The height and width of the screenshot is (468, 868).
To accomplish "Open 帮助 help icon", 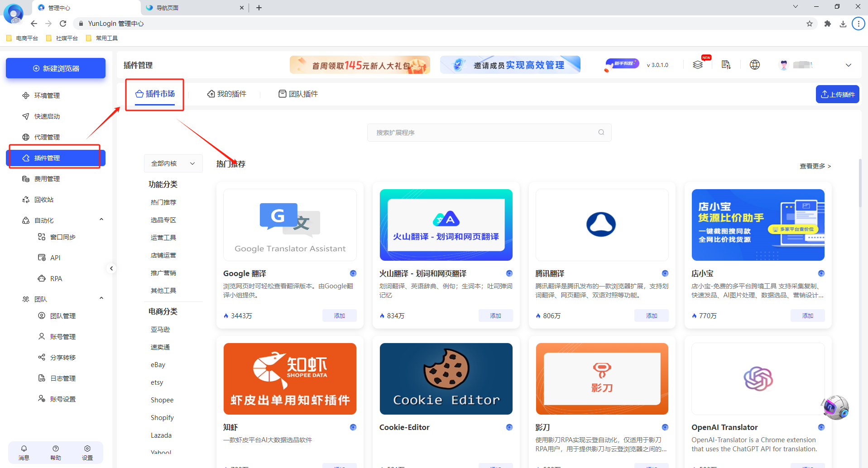I will coord(56,453).
